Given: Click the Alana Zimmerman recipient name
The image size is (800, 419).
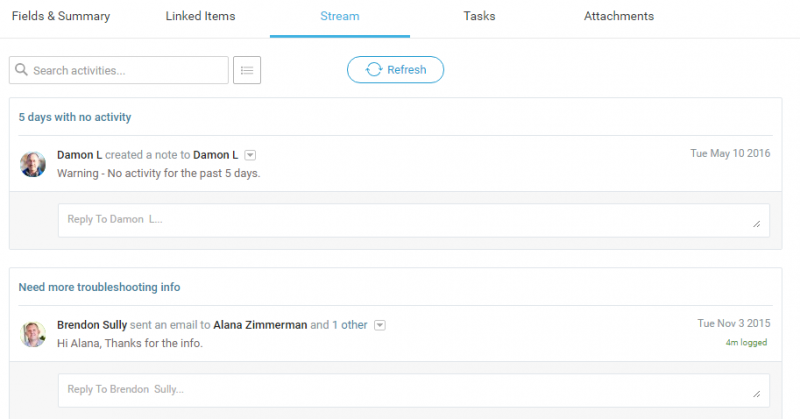Looking at the screenshot, I should (260, 325).
